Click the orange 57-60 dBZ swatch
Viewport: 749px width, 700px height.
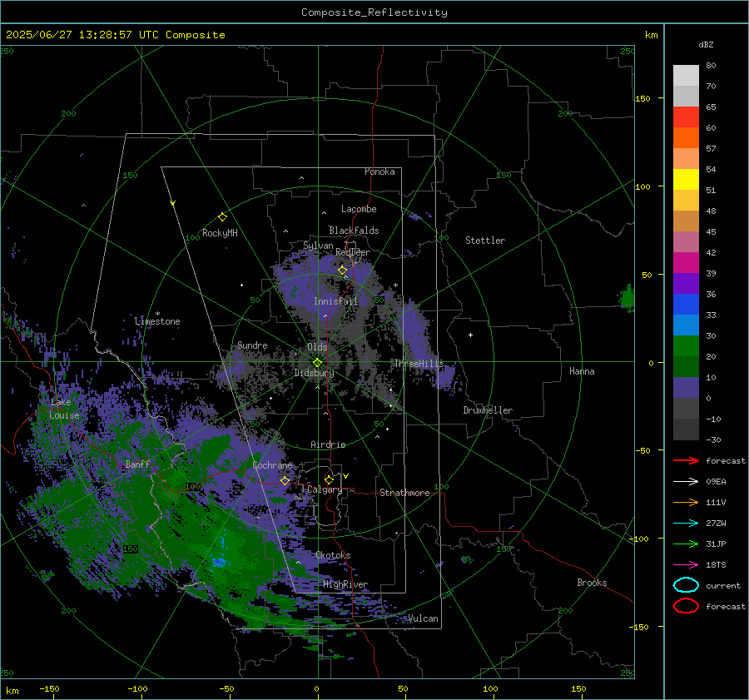point(686,138)
